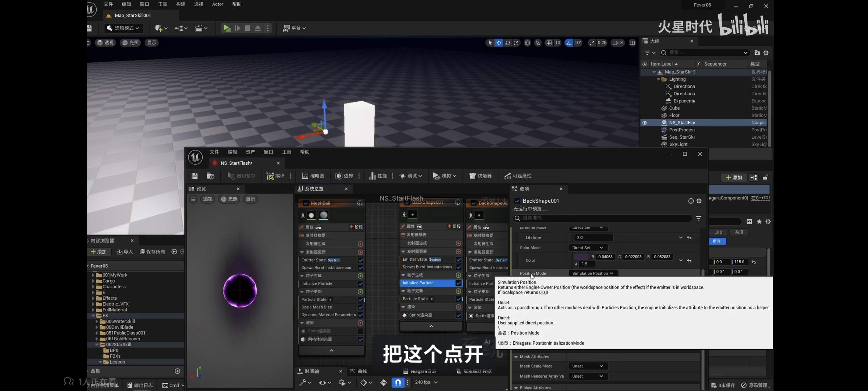Expand the 006WaterSkill folder
The image size is (868, 391).
tap(97, 321)
